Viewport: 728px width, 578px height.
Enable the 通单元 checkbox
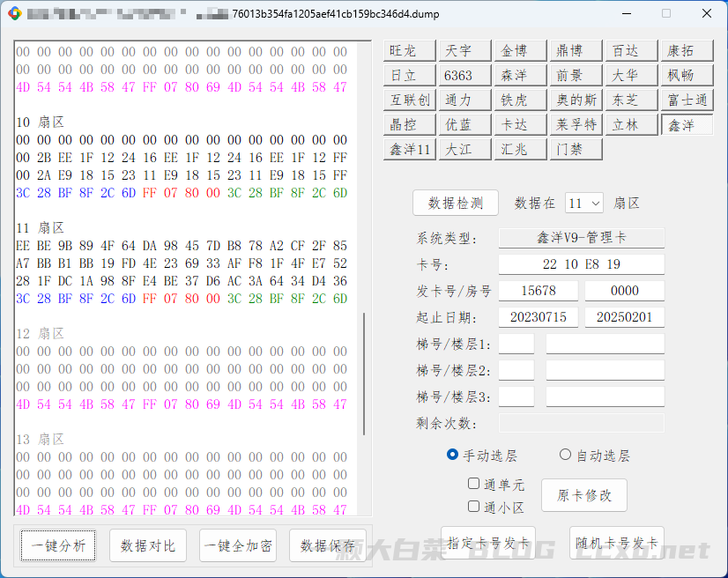474,484
